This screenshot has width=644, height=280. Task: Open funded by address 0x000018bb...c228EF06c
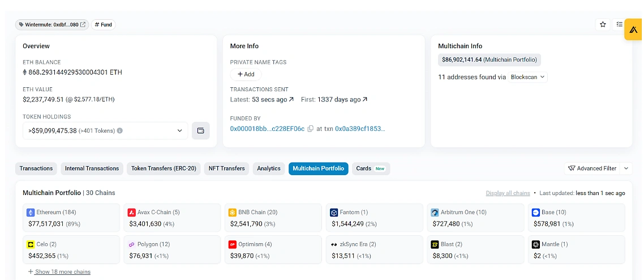click(x=267, y=129)
